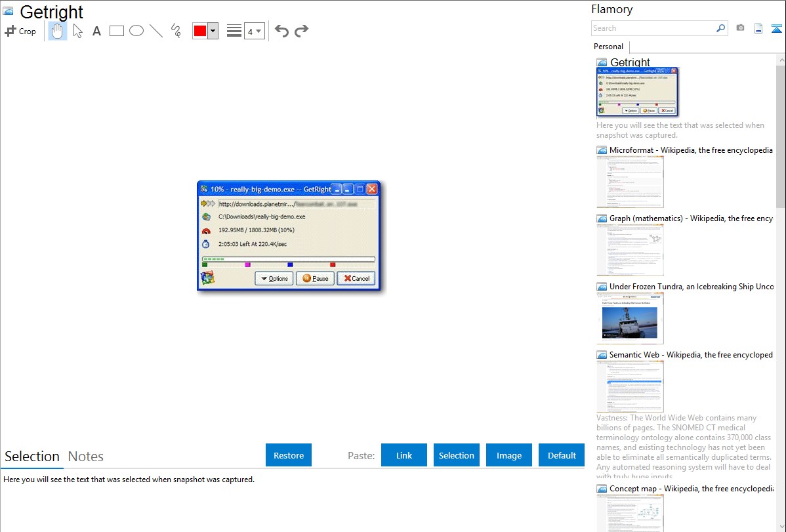Click the icon beside Graph (mathematics) title
786x532 pixels.
coord(602,218)
